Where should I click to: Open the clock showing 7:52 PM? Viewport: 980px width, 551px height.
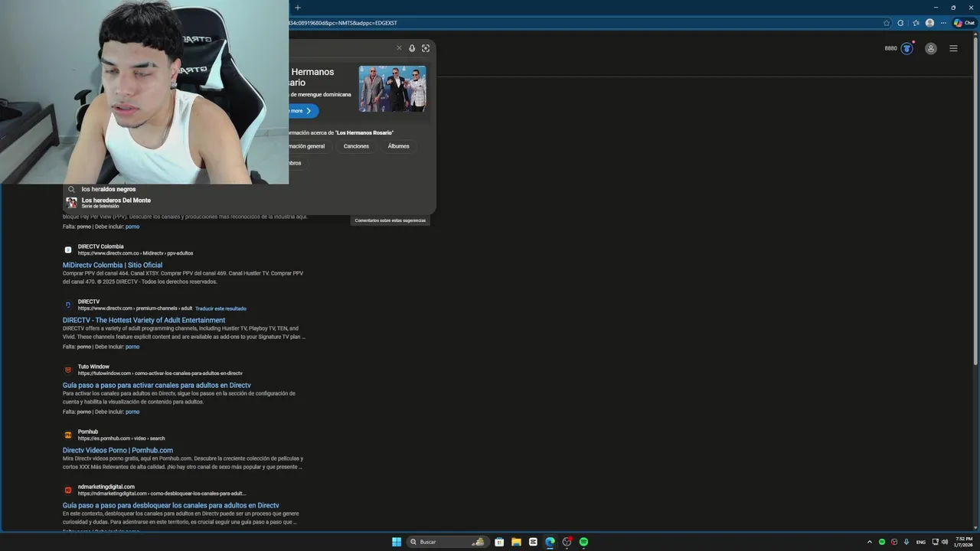pos(963,542)
